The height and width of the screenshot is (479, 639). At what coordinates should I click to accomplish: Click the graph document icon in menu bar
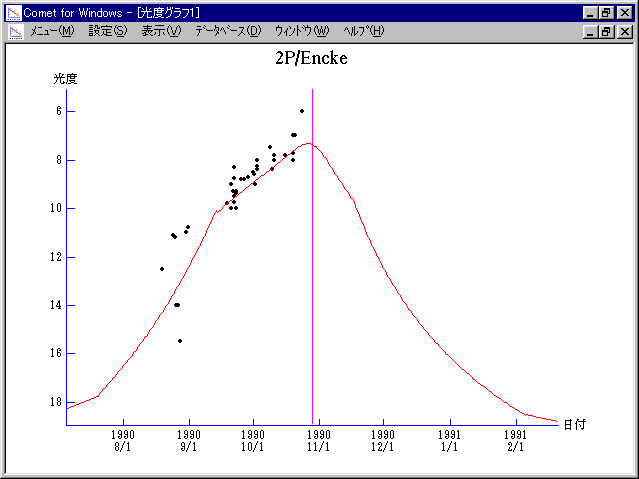click(x=16, y=32)
